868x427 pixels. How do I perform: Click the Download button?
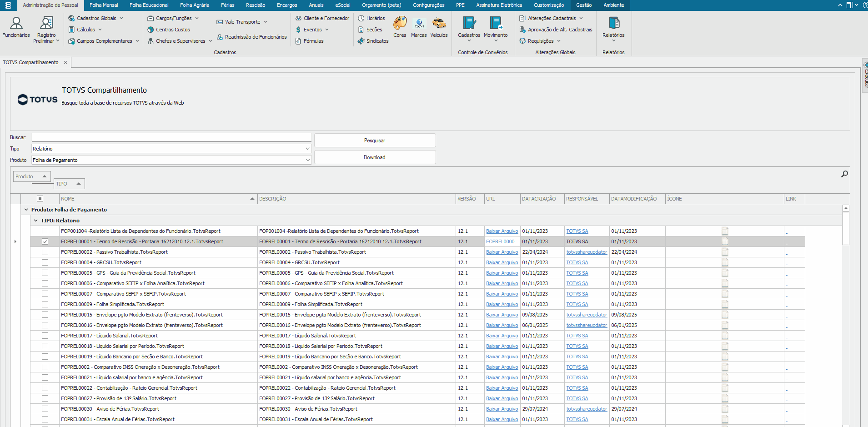pos(375,157)
